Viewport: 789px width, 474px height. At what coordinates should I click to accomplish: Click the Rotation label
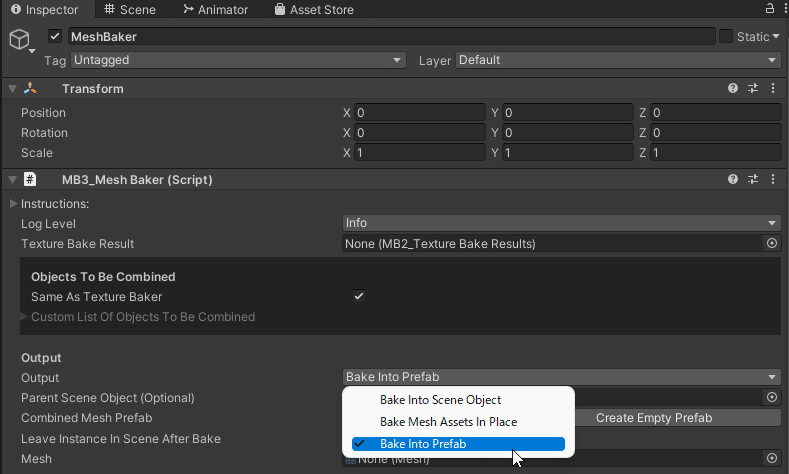pyautogui.click(x=44, y=133)
